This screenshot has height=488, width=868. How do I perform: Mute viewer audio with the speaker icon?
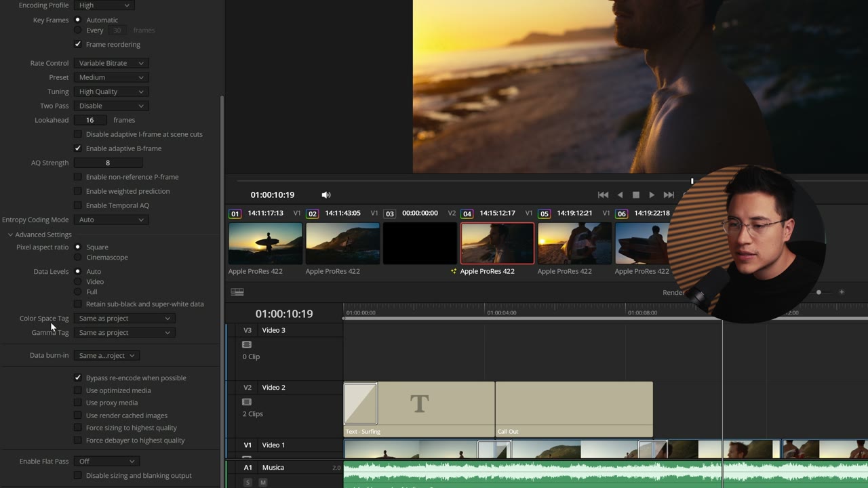326,195
